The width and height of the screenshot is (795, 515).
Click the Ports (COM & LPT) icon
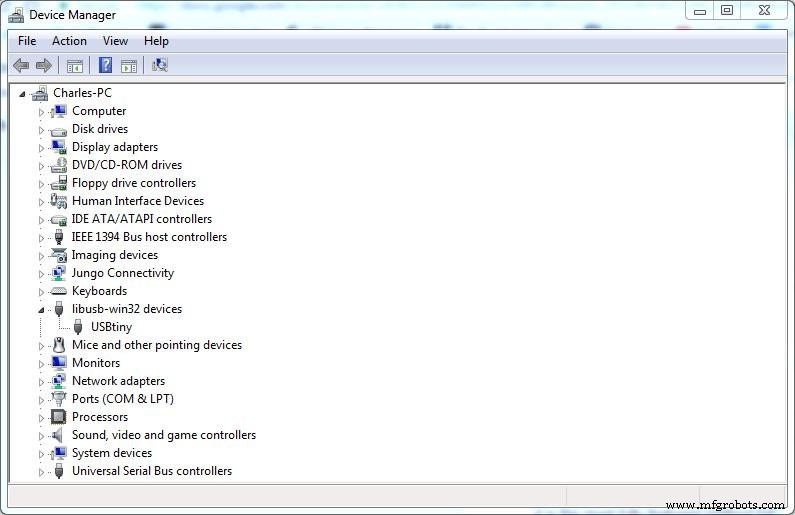pyautogui.click(x=59, y=399)
